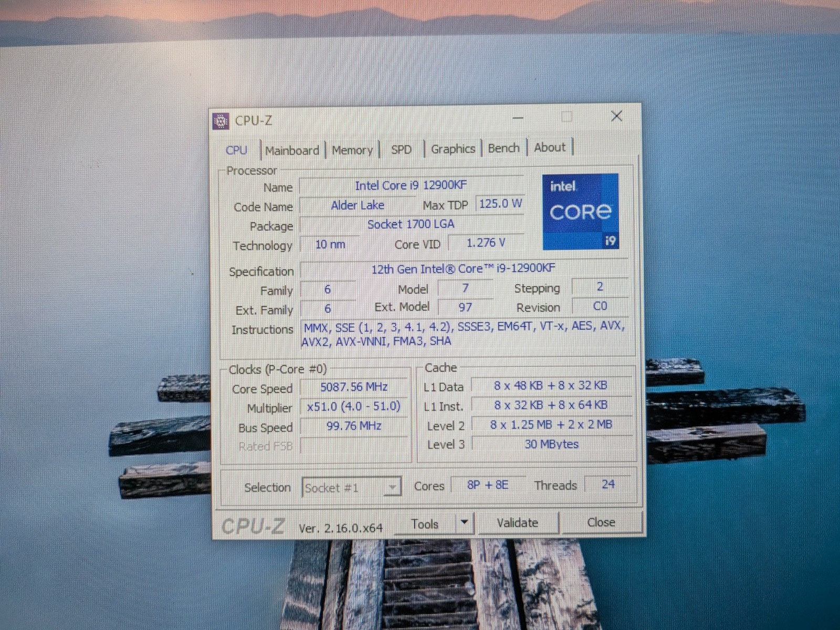Switch to the Memory tab
840x630 pixels.
point(352,150)
